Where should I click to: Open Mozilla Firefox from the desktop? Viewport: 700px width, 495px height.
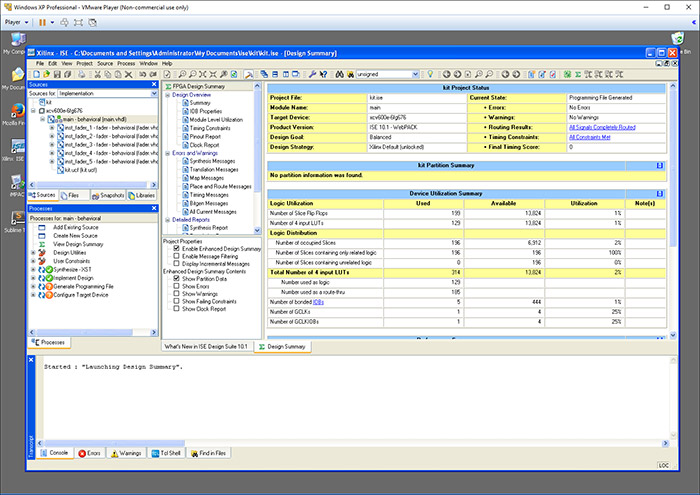[16, 113]
